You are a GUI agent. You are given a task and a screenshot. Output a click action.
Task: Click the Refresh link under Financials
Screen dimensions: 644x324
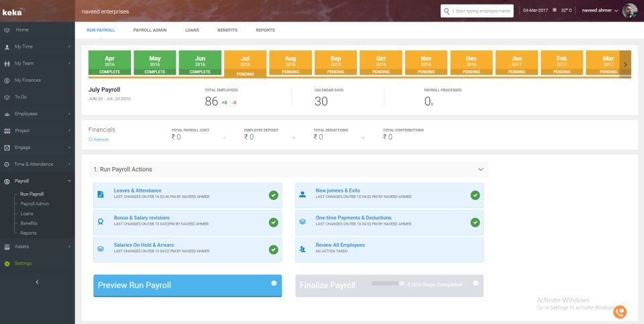point(101,140)
